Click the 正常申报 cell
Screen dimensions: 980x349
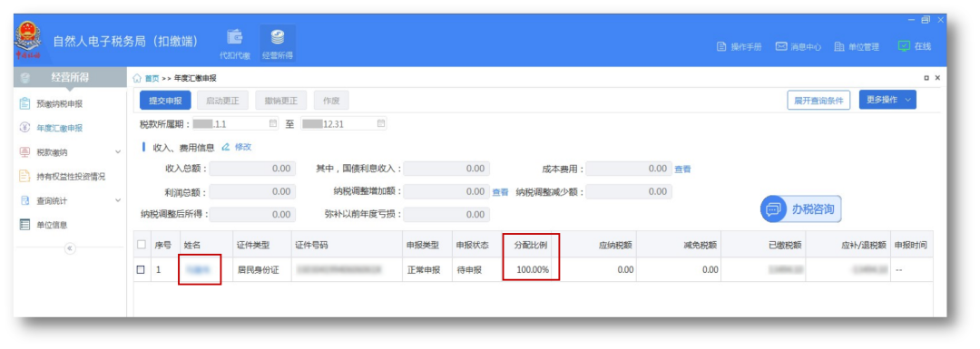click(x=423, y=270)
